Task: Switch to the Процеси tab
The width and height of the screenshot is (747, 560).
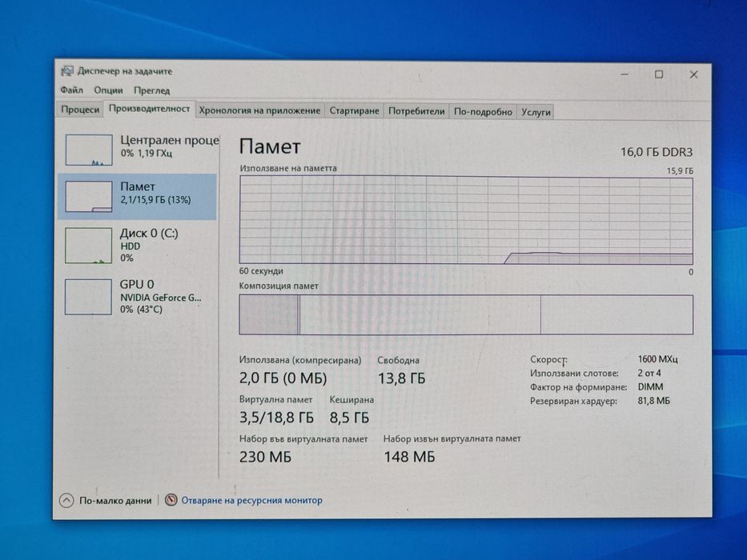Action: point(80,110)
